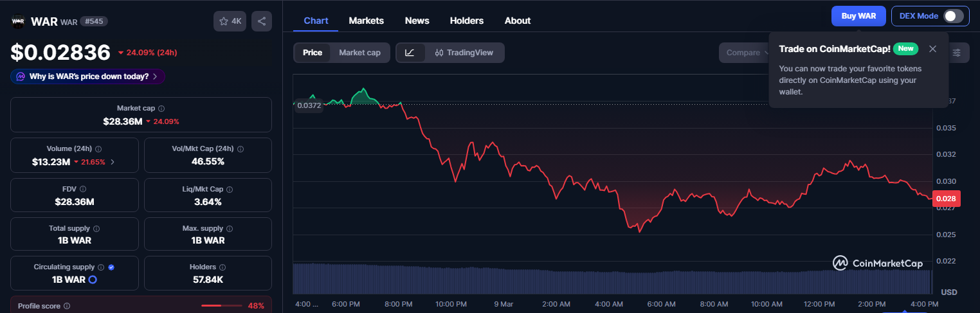980x313 pixels.
Task: Open the Compare dropdown
Action: coord(746,53)
